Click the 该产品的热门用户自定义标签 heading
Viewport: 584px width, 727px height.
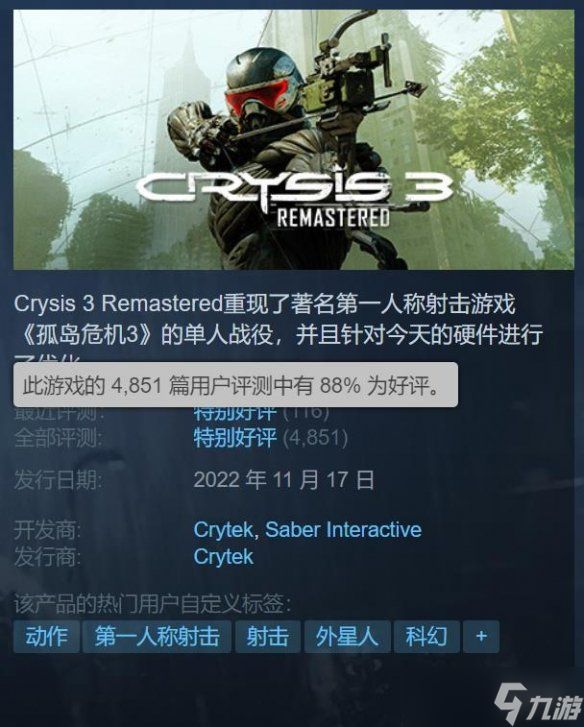152,604
